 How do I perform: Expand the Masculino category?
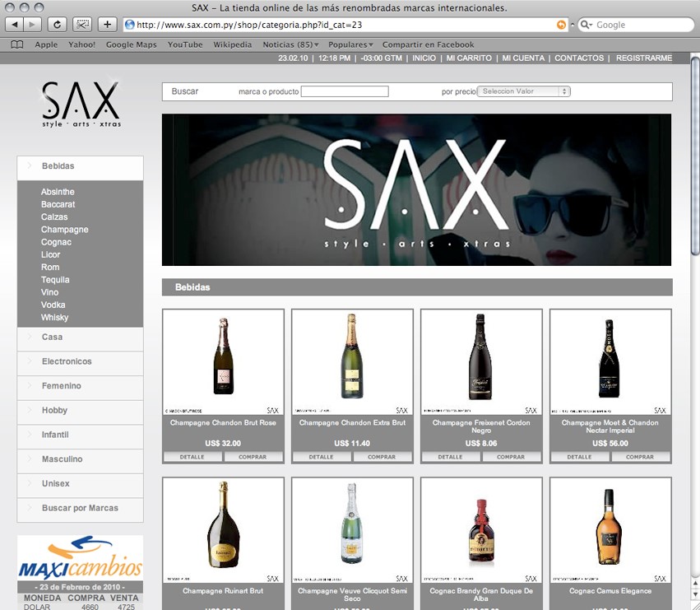(81, 459)
